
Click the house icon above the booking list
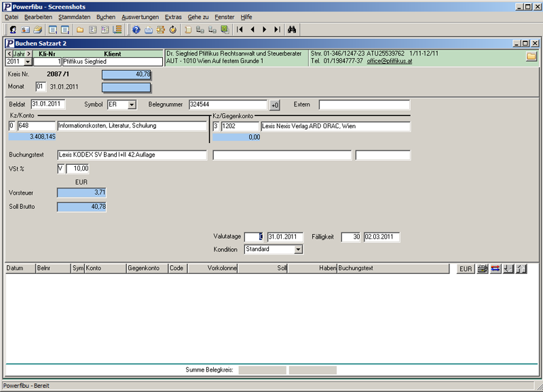pos(521,269)
